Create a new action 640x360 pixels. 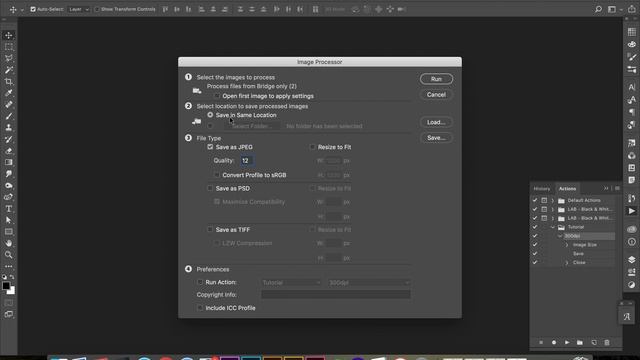pos(594,342)
